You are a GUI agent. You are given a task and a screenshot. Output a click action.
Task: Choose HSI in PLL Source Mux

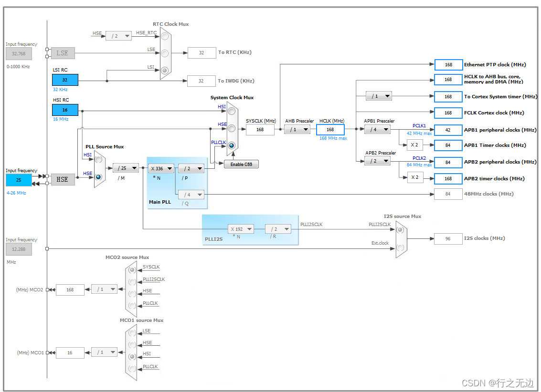pyautogui.click(x=99, y=159)
